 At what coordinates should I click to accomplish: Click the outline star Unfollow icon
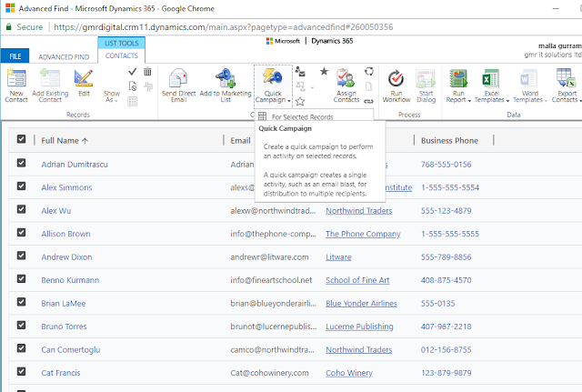[x=300, y=101]
